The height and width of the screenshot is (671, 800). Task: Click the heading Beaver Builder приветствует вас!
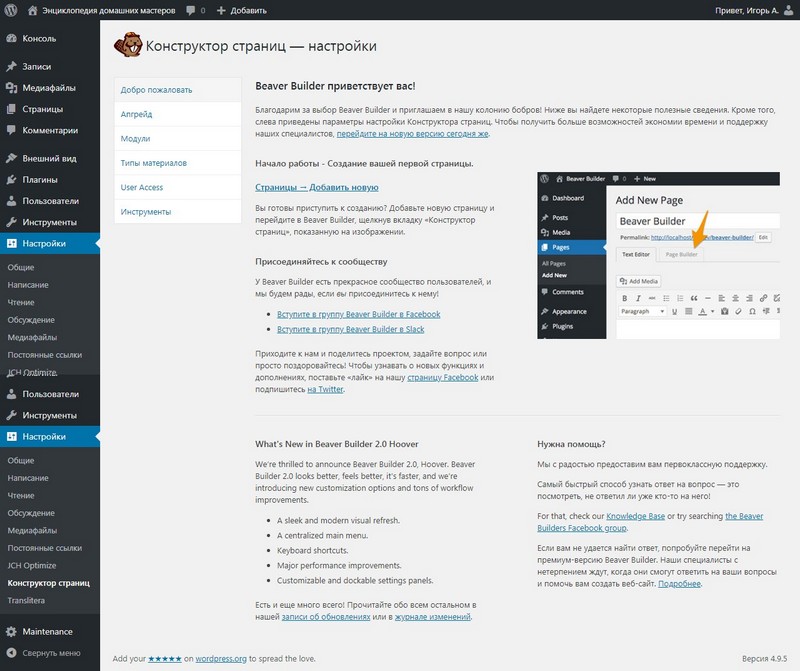pyautogui.click(x=335, y=86)
